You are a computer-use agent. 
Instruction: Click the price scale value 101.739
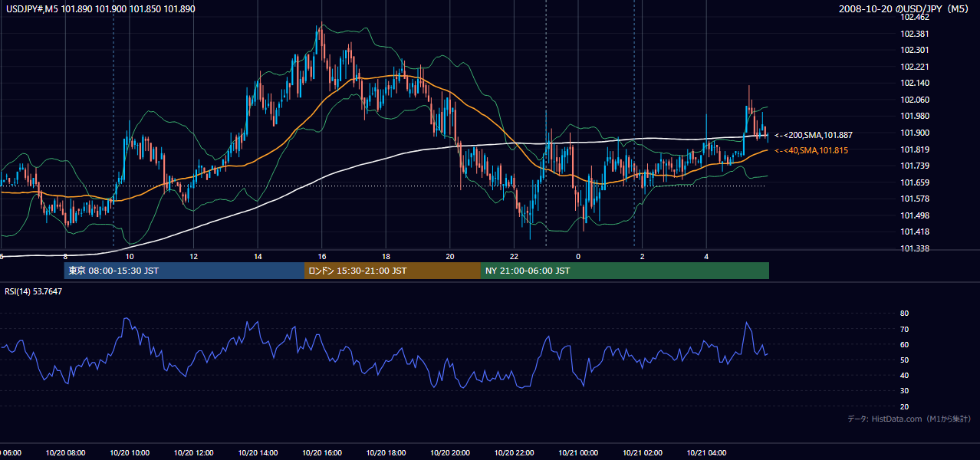pyautogui.click(x=915, y=166)
